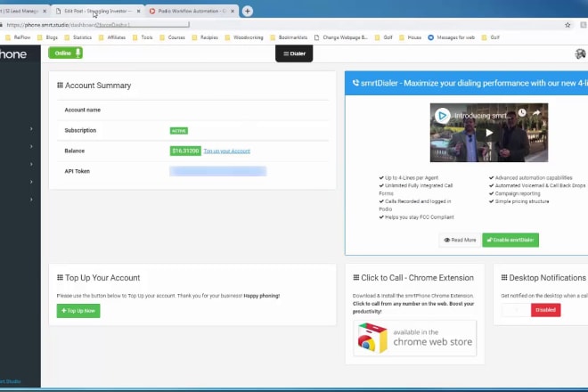
Task: Click the API Token row label
Action: click(x=77, y=171)
